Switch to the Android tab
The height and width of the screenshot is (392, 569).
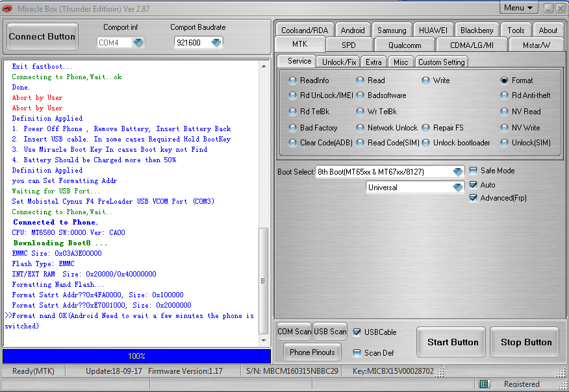(352, 31)
